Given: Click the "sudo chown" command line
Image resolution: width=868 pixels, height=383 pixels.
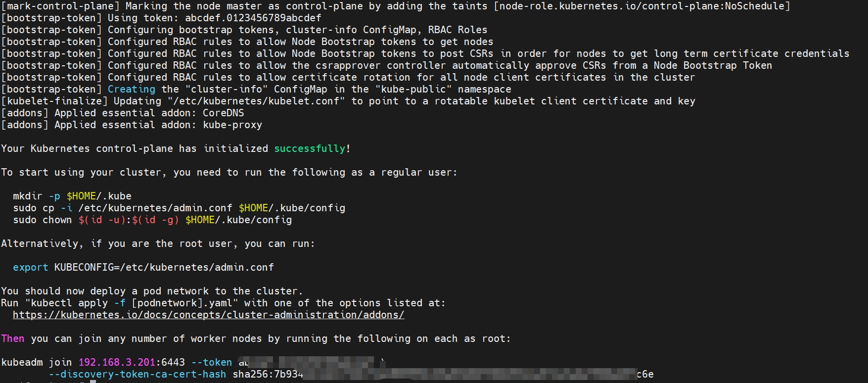Looking at the screenshot, I should pos(152,220).
